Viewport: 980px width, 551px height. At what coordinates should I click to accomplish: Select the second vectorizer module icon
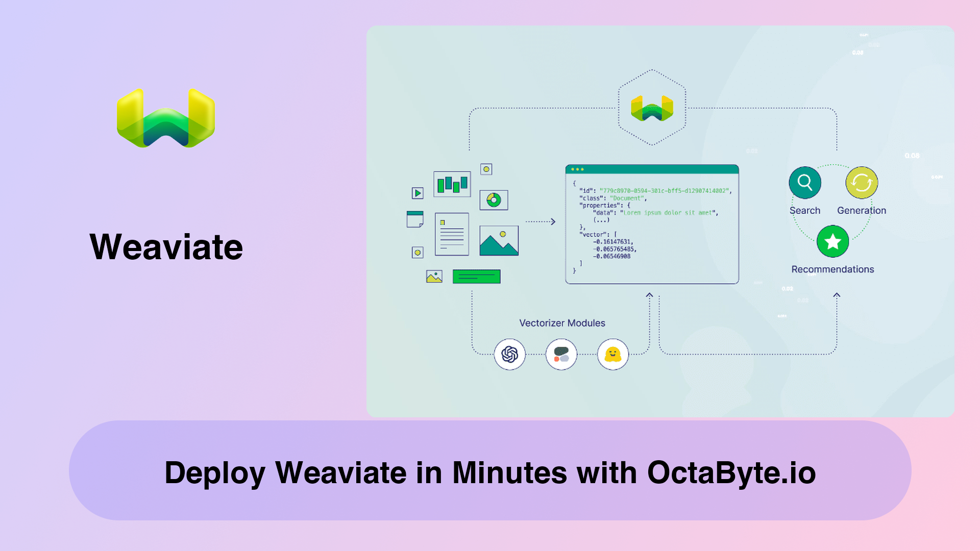[561, 353]
